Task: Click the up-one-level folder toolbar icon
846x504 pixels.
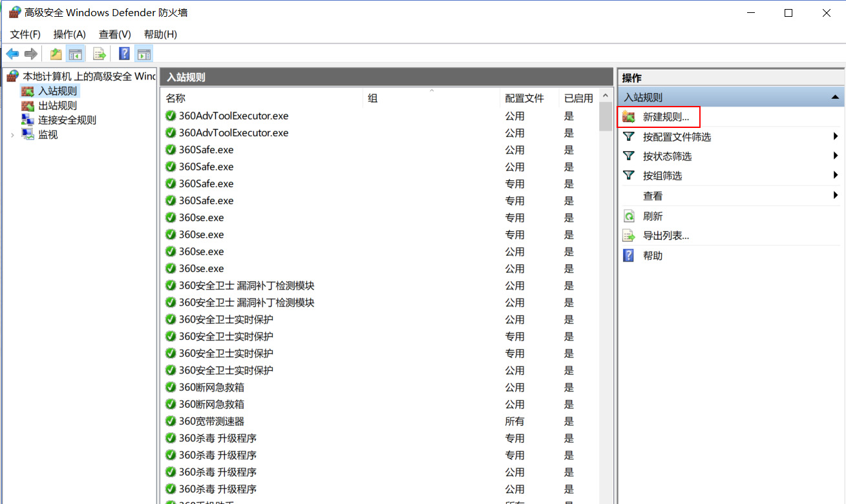Action: click(x=56, y=54)
